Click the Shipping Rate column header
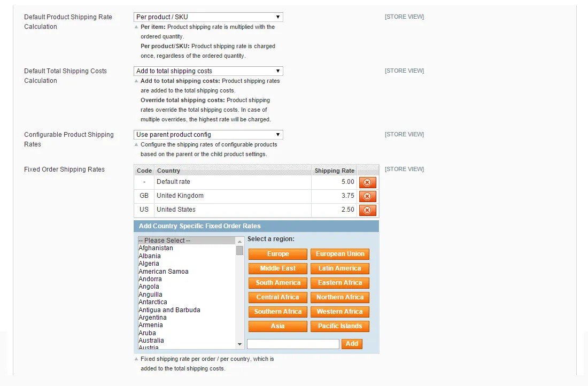 (x=334, y=171)
